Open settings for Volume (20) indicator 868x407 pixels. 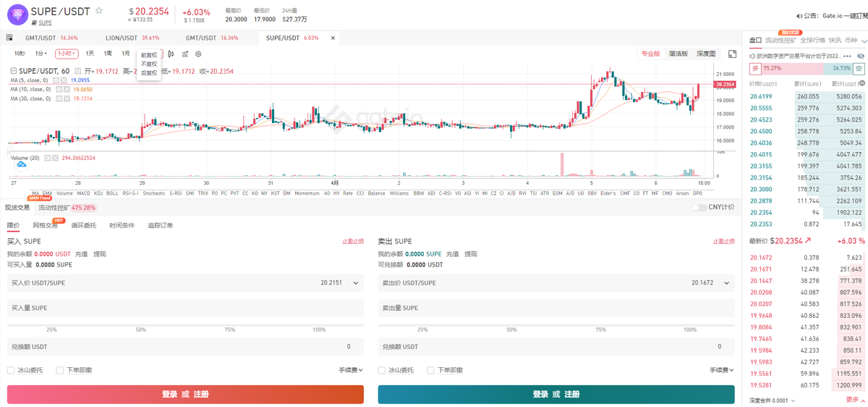(48, 158)
